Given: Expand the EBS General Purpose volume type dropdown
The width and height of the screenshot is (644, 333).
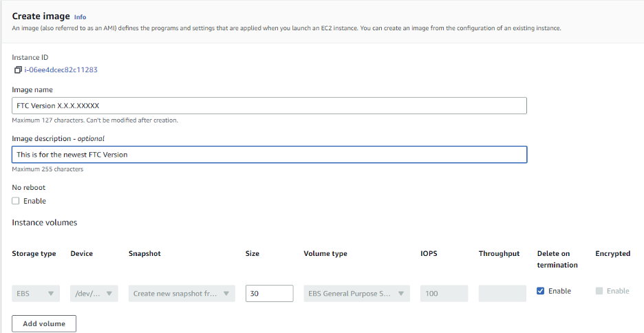Looking at the screenshot, I should (356, 294).
